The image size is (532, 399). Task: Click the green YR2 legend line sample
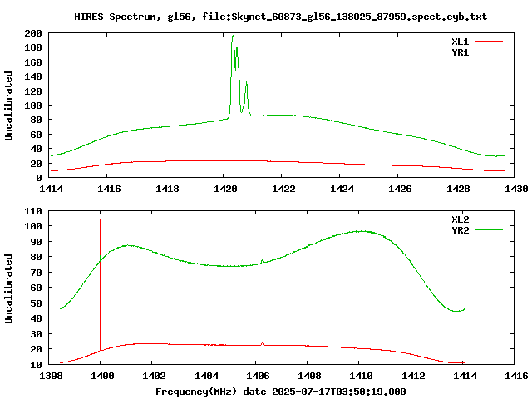click(489, 230)
